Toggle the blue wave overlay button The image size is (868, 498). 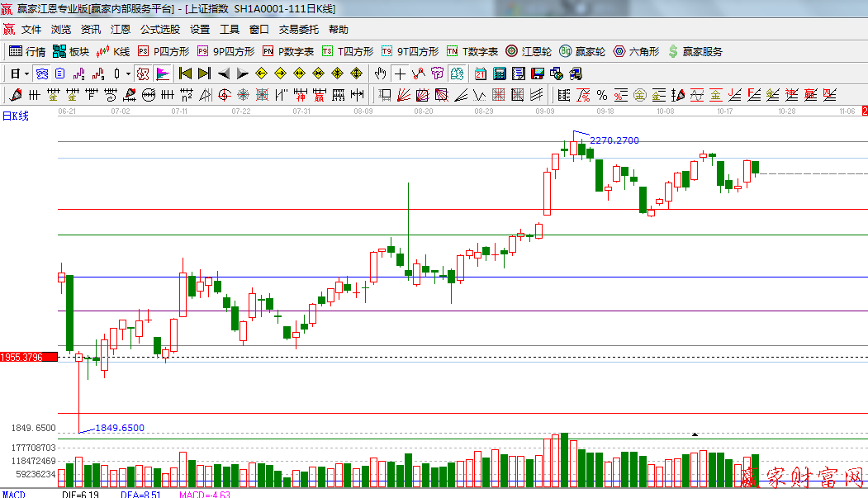41,74
